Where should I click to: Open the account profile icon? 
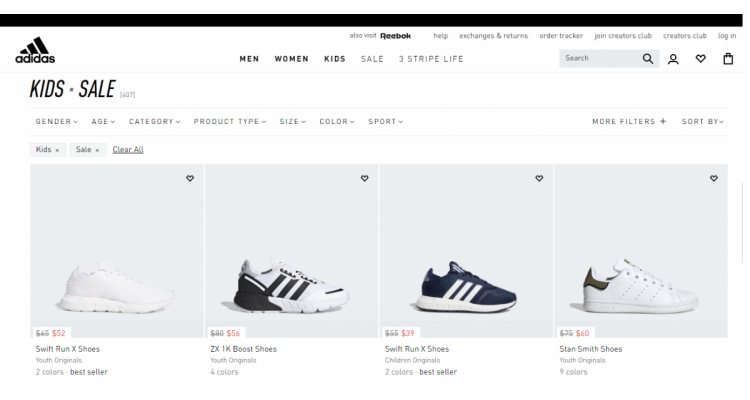tap(673, 59)
